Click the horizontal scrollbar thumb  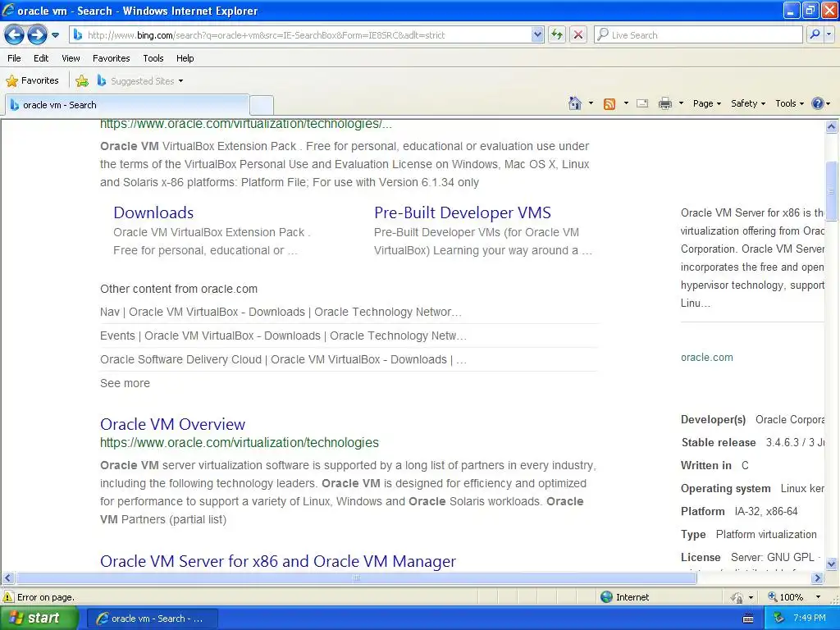(356, 578)
